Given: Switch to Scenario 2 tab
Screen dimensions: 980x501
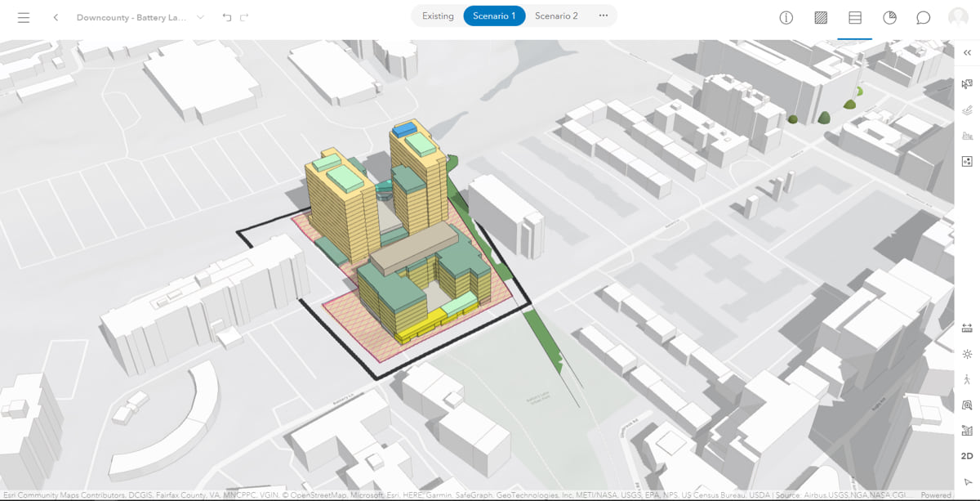Looking at the screenshot, I should pos(556,16).
